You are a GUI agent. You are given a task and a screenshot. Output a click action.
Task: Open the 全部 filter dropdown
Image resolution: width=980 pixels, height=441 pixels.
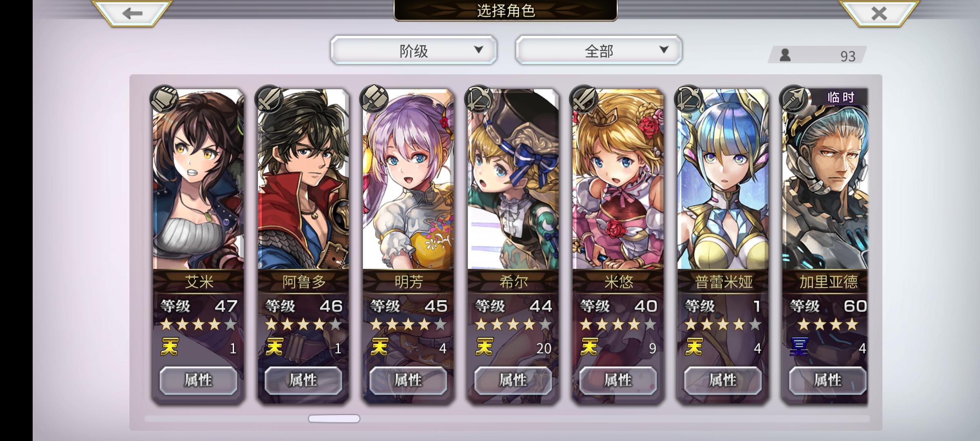pyautogui.click(x=599, y=50)
